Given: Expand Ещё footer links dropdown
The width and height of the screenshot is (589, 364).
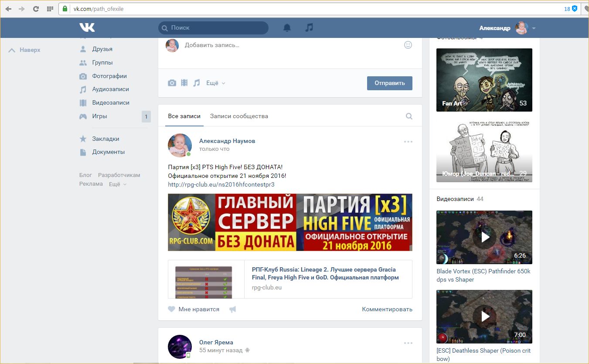Looking at the screenshot, I should pos(118,184).
